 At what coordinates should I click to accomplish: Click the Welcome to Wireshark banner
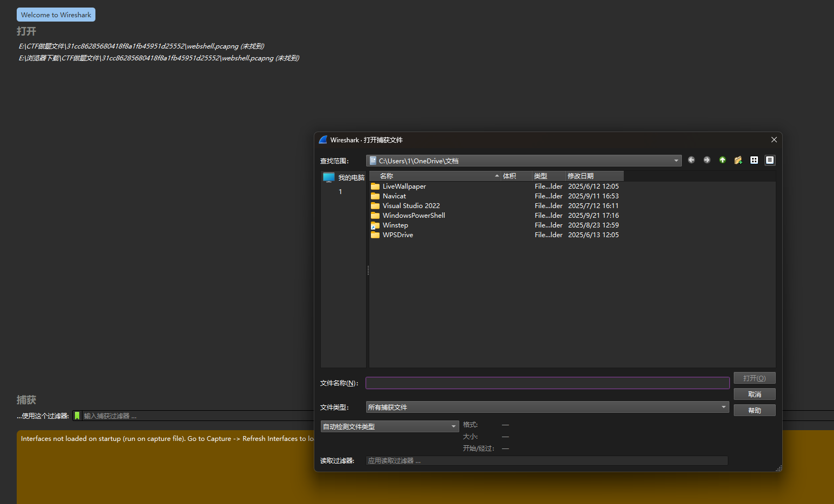click(56, 15)
